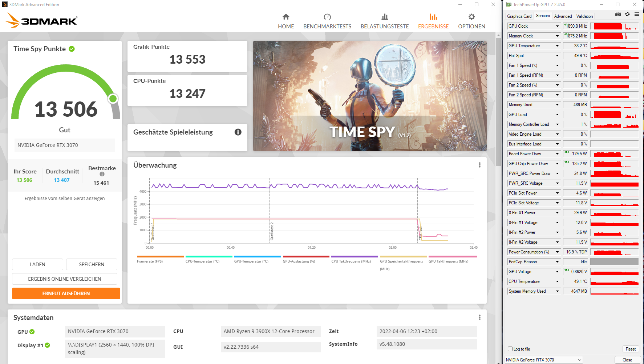
Task: Open Ergebnisse vom selben Gerät anzeigen
Action: click(65, 199)
